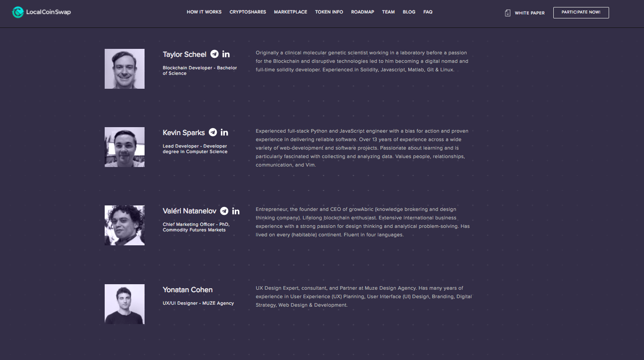
Task: Click the white paper document icon
Action: tap(508, 12)
